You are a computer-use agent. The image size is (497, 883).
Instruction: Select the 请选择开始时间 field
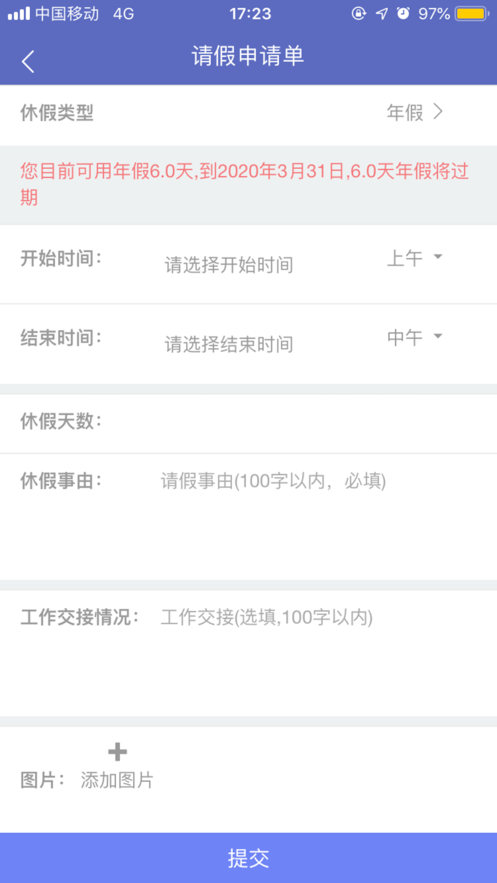[x=229, y=265]
